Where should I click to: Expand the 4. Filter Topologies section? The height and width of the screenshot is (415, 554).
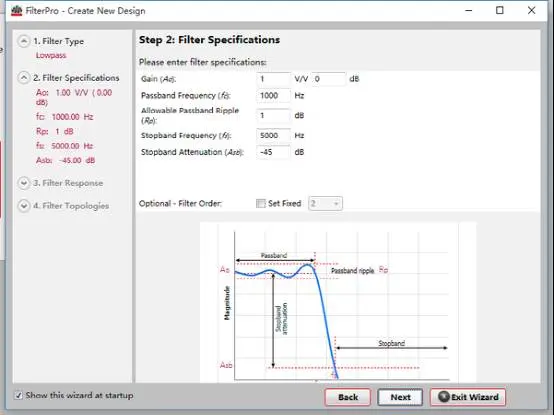coord(24,206)
